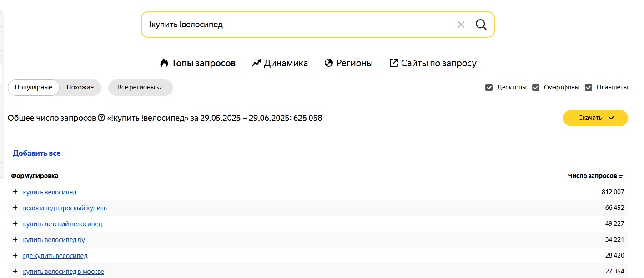Click the external-link icon beside Сайты по запросу
This screenshot has height=278, width=644.
click(x=394, y=62)
